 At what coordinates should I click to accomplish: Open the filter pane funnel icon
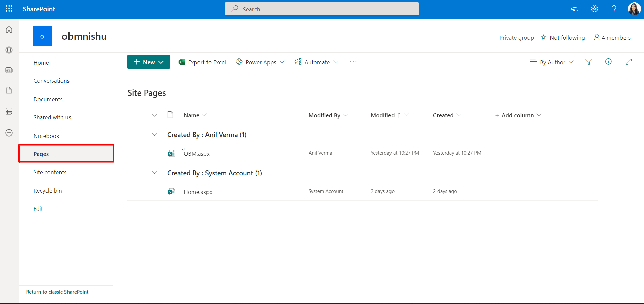(589, 62)
